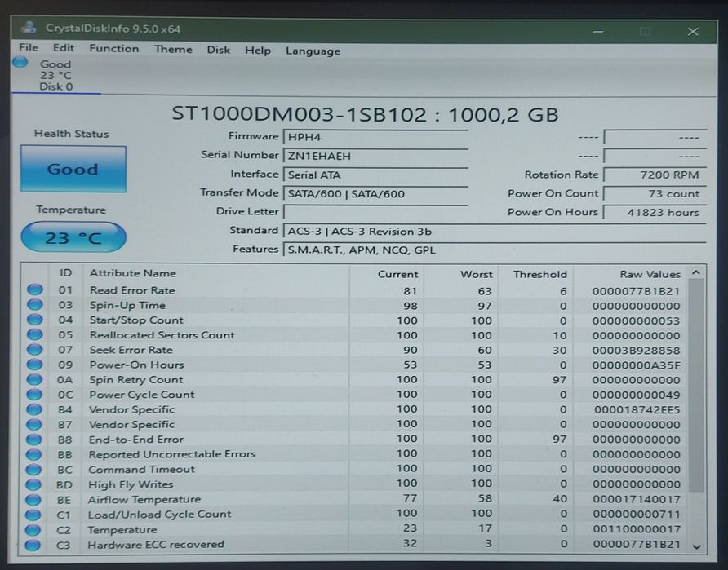Click the Raw Values column header
The height and width of the screenshot is (570, 728).
[x=650, y=274]
